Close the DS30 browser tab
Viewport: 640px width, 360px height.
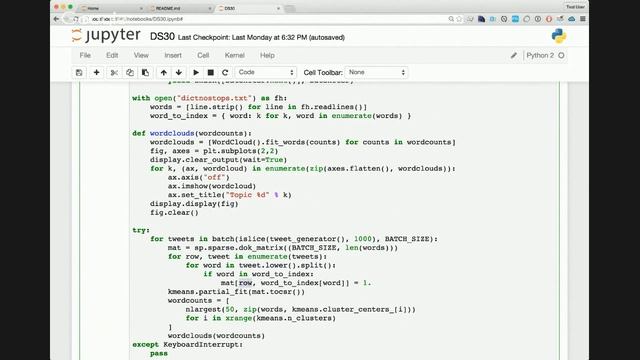278,8
